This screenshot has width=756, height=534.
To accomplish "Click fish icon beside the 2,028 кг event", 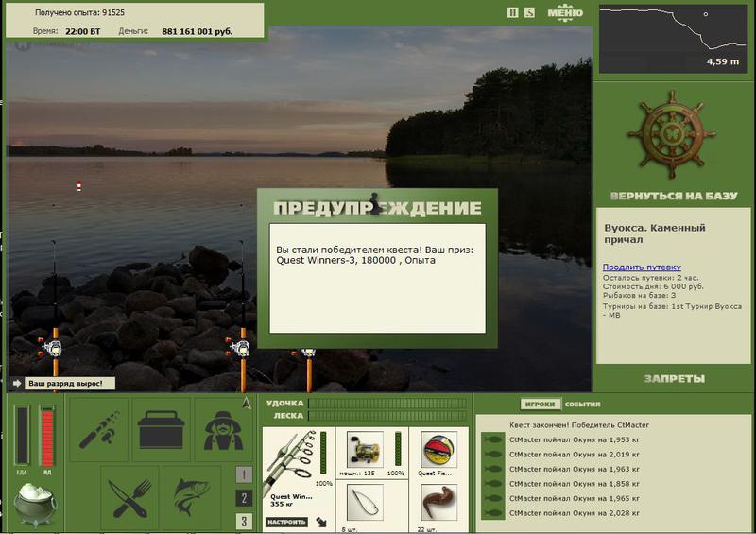I will tap(492, 513).
